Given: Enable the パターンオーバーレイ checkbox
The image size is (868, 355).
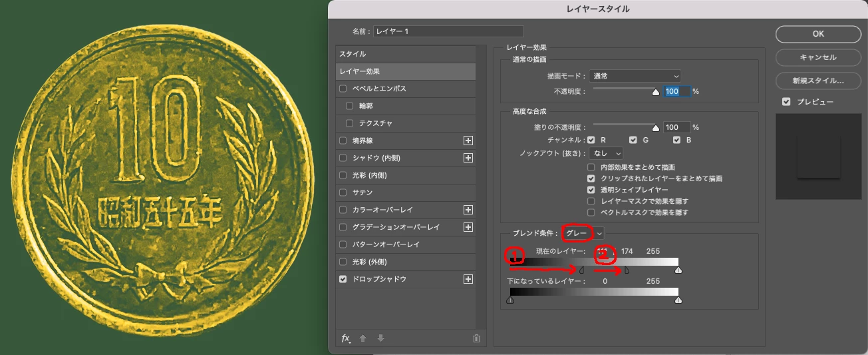Looking at the screenshot, I should click(x=343, y=244).
